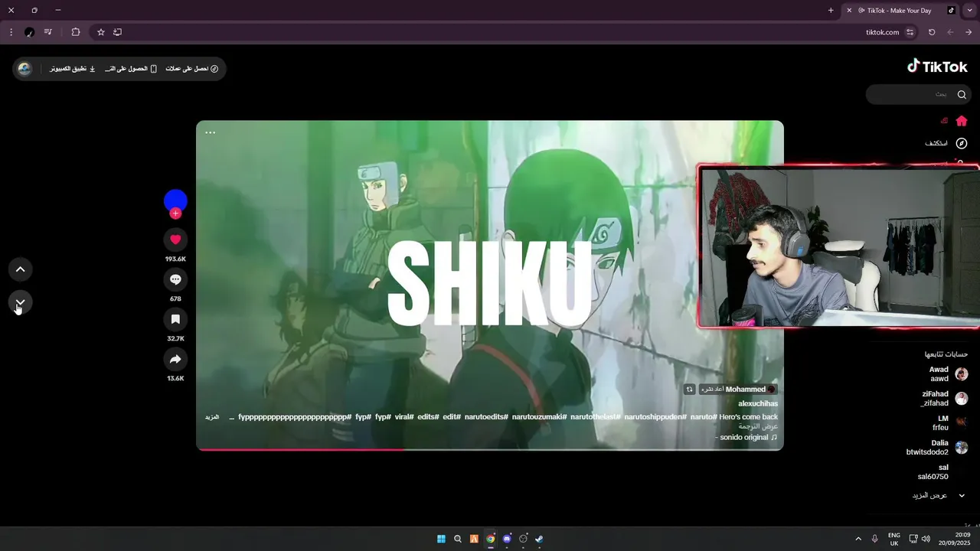Like the video with the heart icon
980x551 pixels.
click(x=175, y=240)
